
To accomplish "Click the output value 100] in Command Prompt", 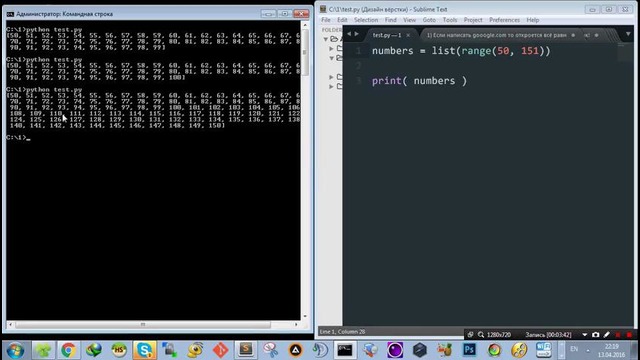I will click(177, 77).
